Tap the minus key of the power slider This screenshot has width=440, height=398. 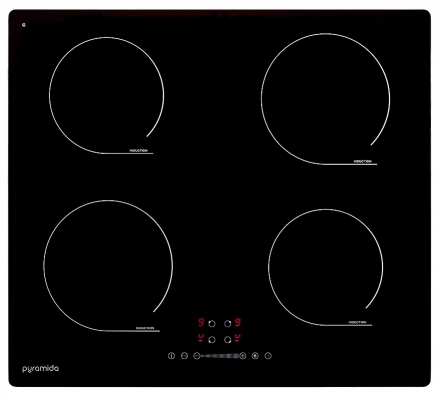point(197,356)
